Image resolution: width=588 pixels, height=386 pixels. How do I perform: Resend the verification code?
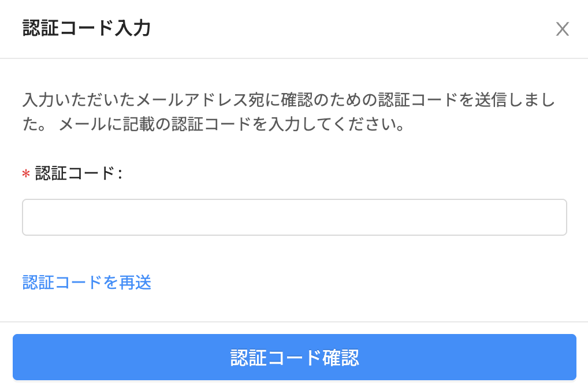(87, 283)
